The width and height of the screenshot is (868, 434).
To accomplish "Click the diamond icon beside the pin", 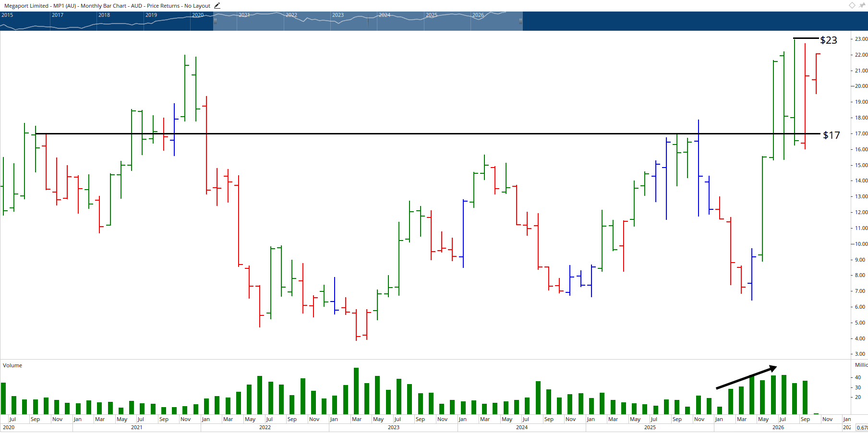I will click(852, 5).
